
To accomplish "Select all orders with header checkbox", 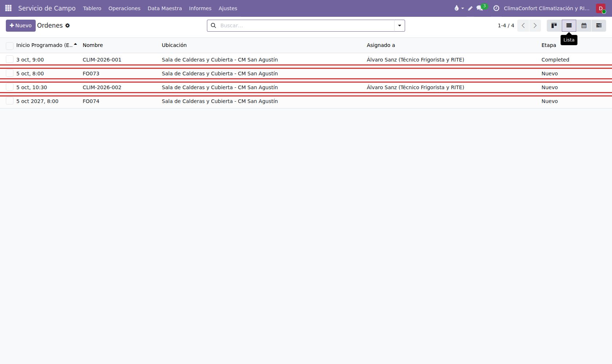I will (10, 45).
